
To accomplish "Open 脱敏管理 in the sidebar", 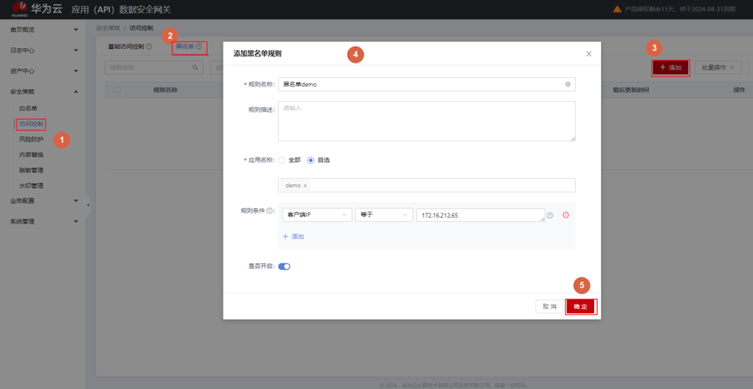I will 31,170.
